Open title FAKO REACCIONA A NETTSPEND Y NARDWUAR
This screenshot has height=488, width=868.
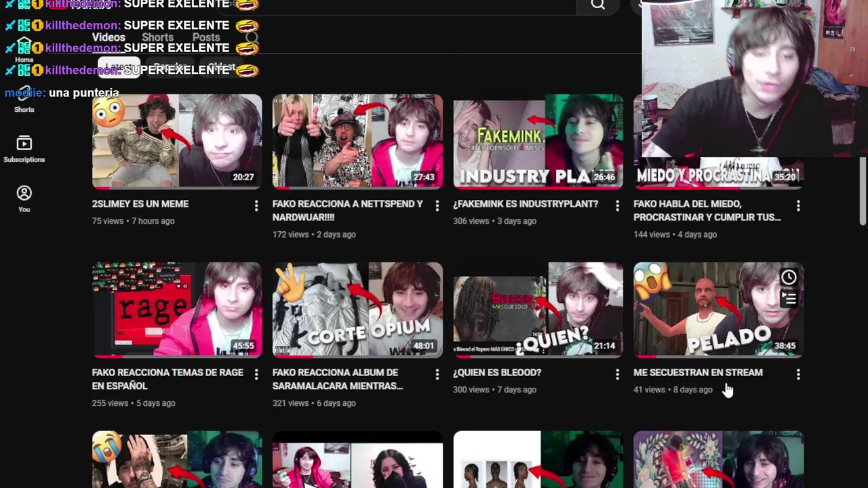(x=347, y=210)
